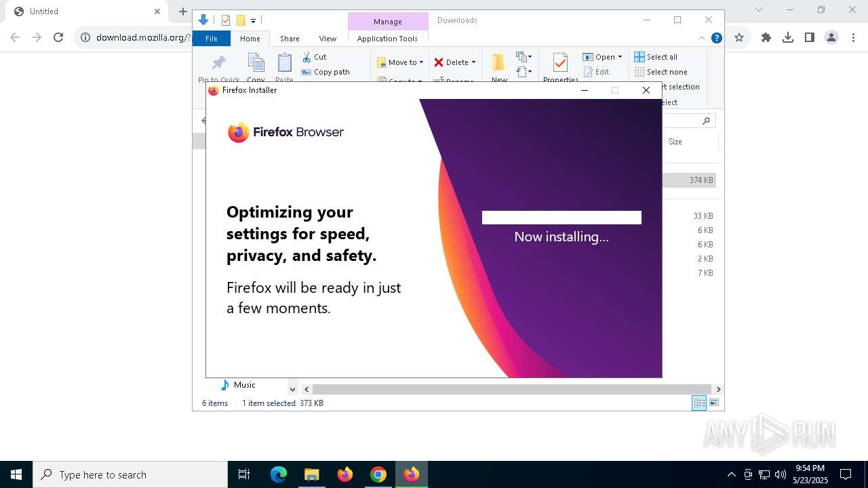Bookmark this page with the star icon
868x488 pixels.
point(739,38)
